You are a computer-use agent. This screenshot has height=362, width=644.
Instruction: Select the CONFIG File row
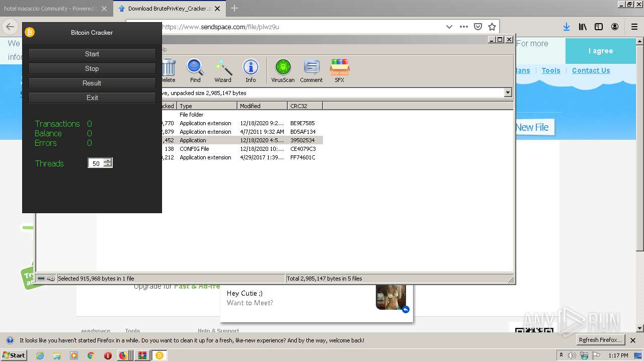pos(242,149)
